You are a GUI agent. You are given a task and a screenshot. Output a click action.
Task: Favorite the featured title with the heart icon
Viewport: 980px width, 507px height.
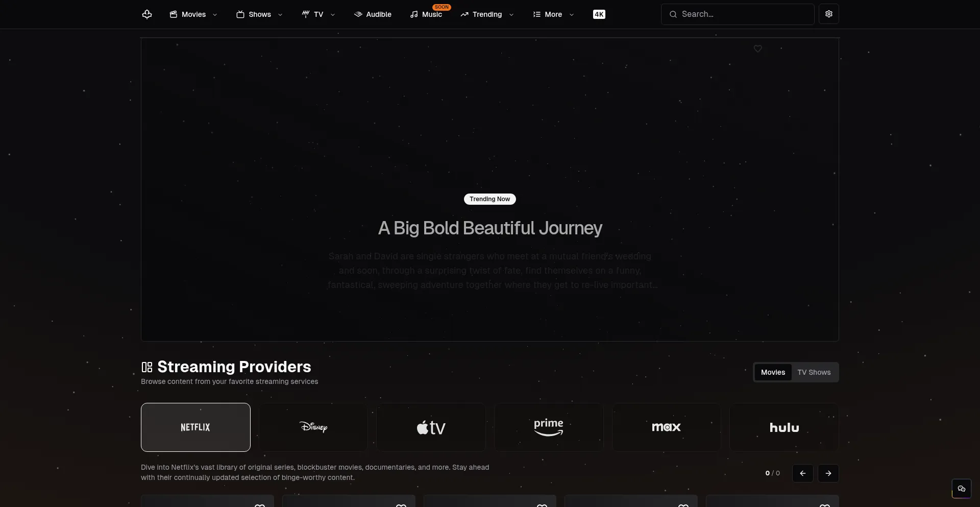(758, 49)
